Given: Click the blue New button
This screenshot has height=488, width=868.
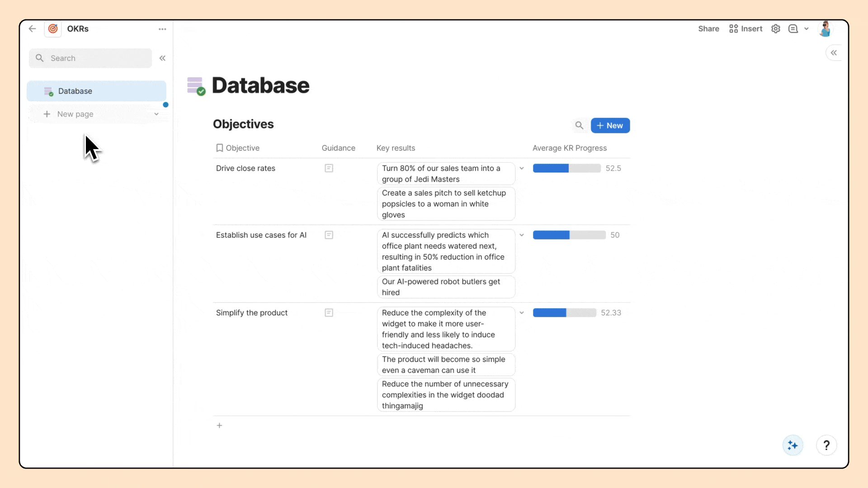Looking at the screenshot, I should click(610, 125).
